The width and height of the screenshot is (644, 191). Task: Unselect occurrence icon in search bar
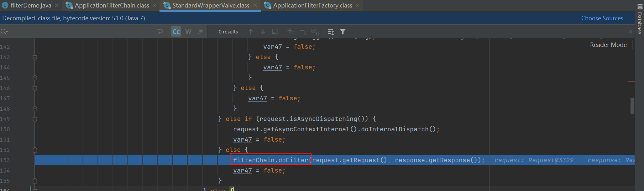[303, 32]
